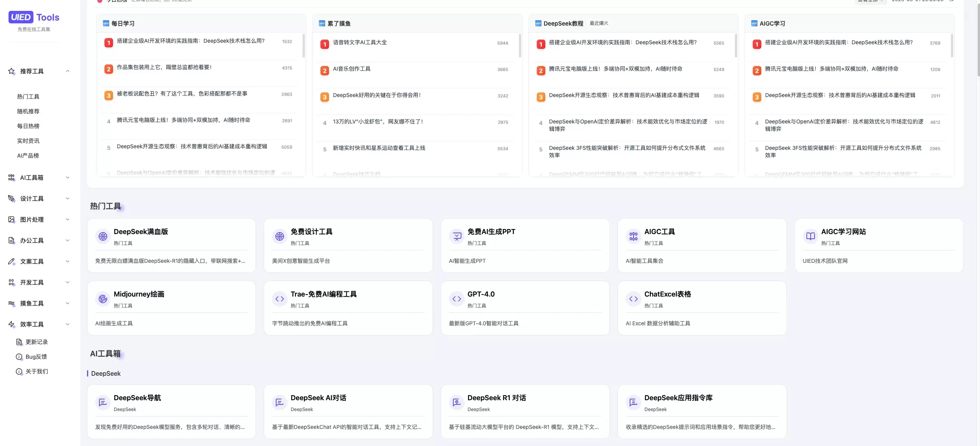This screenshot has height=446, width=980.
Task: Open 查看全部 at the top right
Action: pyautogui.click(x=869, y=1)
